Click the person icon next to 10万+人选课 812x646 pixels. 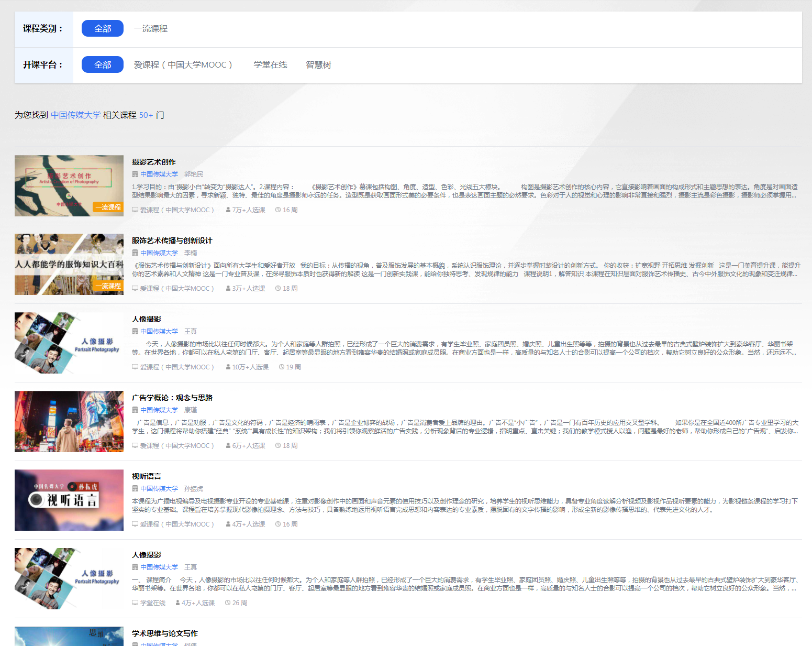pyautogui.click(x=228, y=367)
